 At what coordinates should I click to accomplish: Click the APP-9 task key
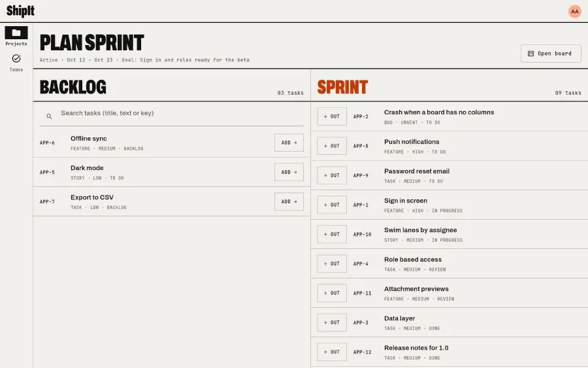point(361,175)
